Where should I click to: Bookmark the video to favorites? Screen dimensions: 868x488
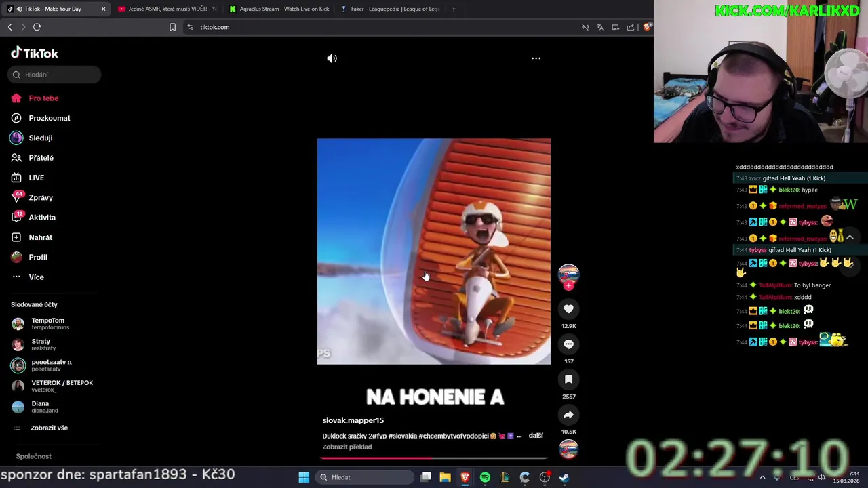click(x=568, y=380)
